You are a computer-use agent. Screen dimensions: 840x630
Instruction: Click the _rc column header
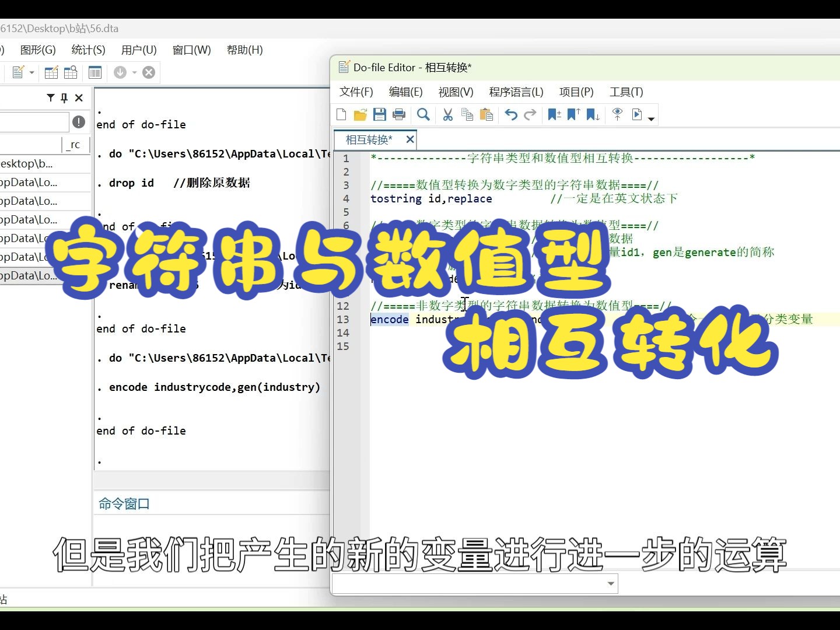pyautogui.click(x=75, y=144)
